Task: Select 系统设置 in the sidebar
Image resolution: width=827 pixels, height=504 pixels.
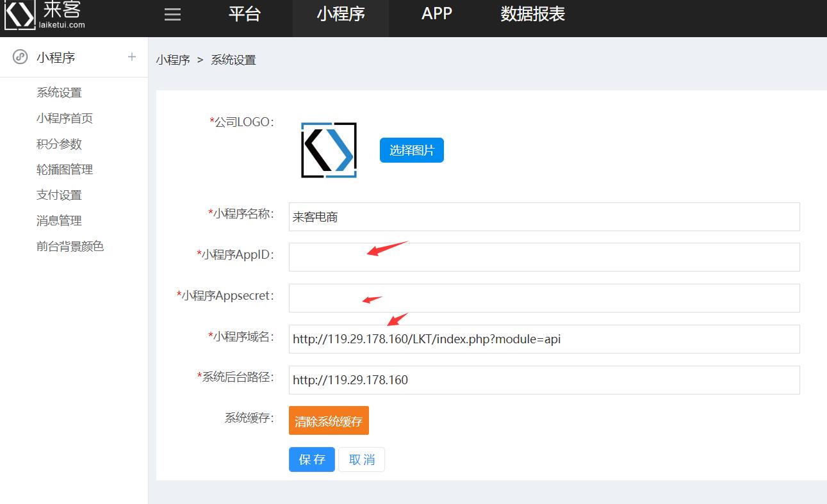Action: [x=59, y=93]
